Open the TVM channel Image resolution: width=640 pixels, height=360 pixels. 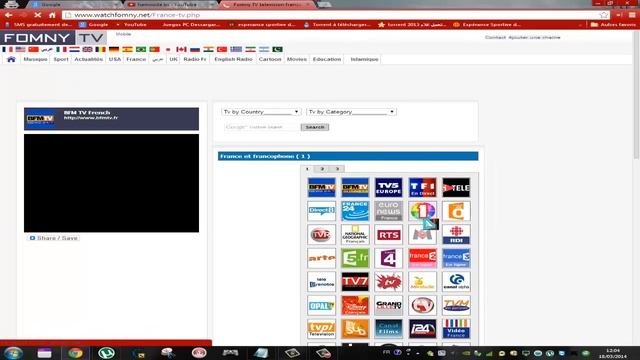pyautogui.click(x=456, y=305)
